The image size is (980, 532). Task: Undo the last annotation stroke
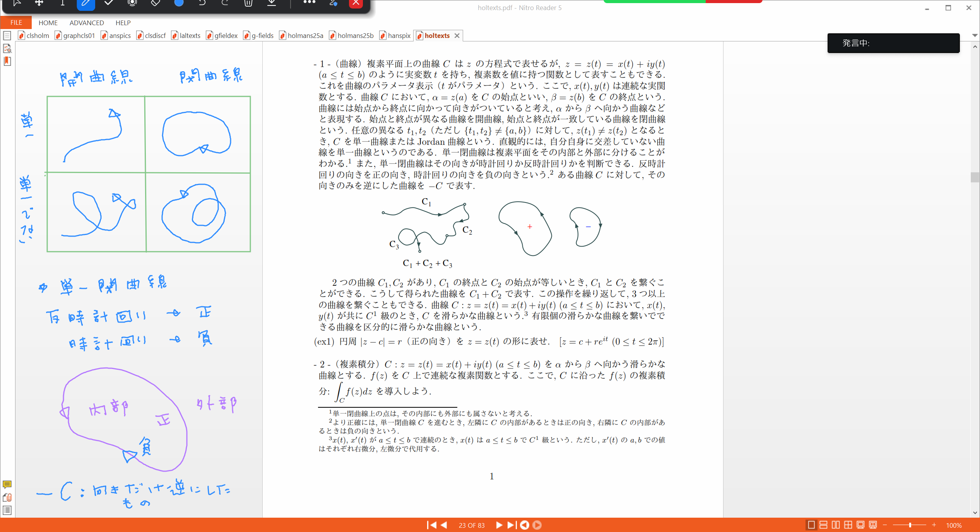click(x=202, y=4)
